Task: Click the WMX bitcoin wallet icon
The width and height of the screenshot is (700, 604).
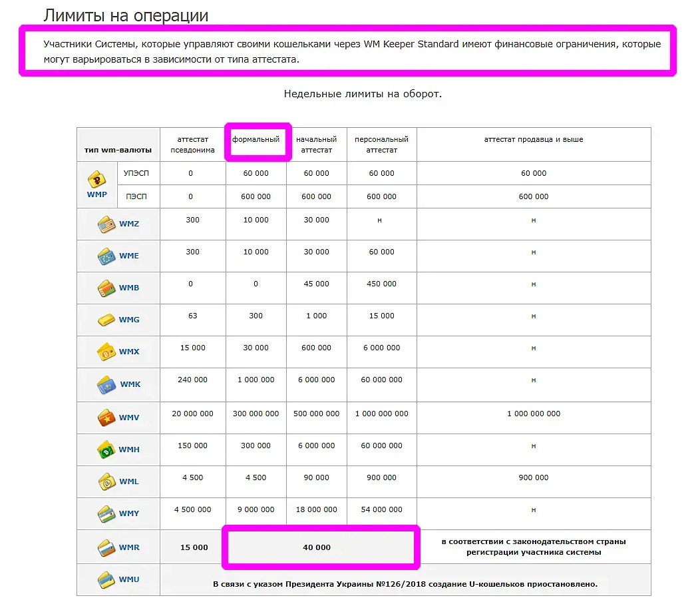Action: 106,352
